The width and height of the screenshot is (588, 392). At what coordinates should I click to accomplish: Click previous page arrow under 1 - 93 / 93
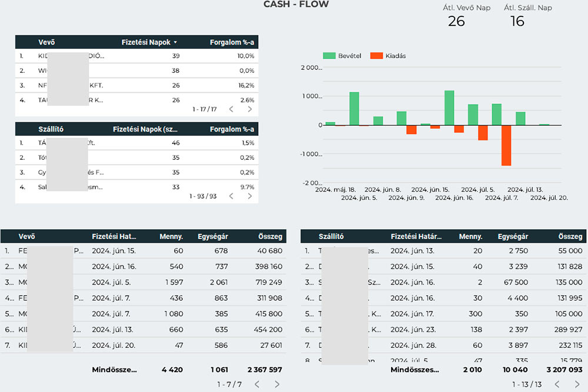(231, 196)
